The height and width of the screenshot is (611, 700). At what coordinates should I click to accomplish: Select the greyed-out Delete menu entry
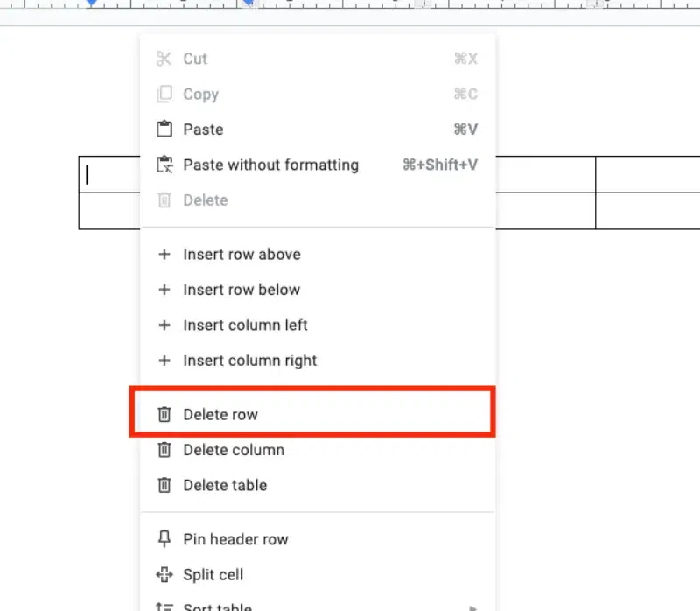point(205,200)
